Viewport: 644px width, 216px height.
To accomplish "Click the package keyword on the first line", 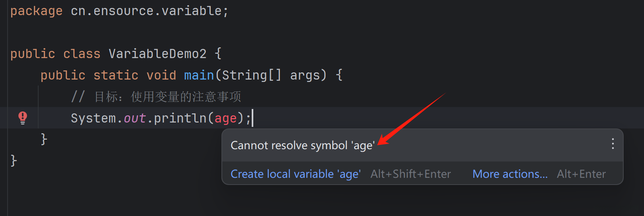I will [36, 11].
